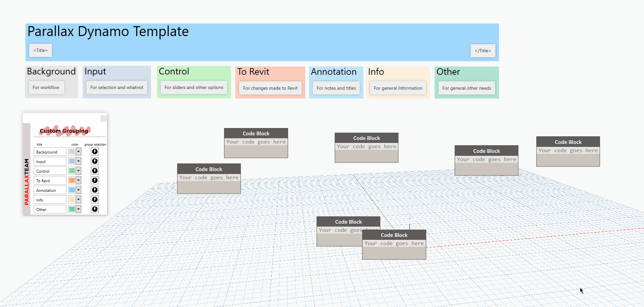
Task: Select the Control row's group selection icon
Action: point(95,171)
